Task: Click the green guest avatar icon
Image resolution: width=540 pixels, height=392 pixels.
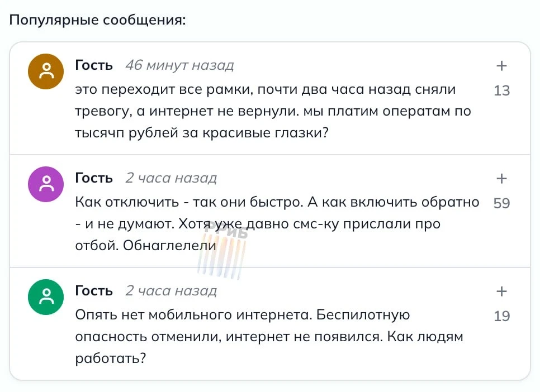Action: [x=46, y=297]
